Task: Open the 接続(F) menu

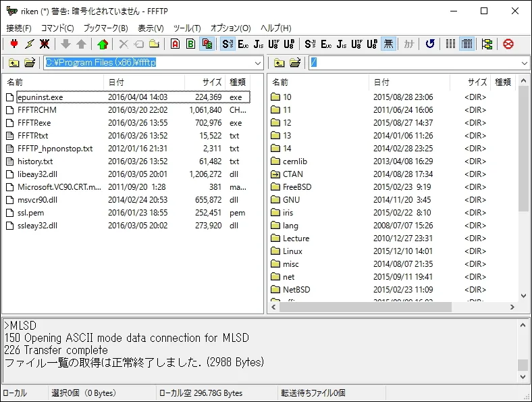Action: click(19, 28)
